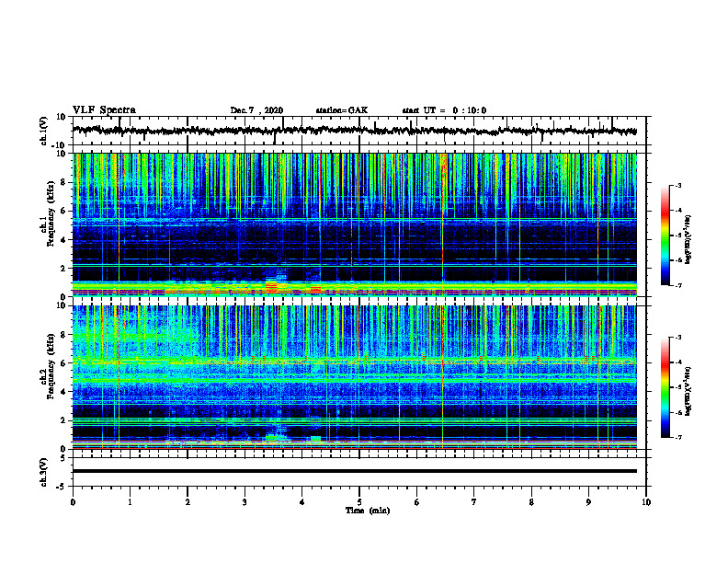Click the "-3" label on ch.1 color scale
Viewport: 728px width, 563px height.
click(677, 185)
